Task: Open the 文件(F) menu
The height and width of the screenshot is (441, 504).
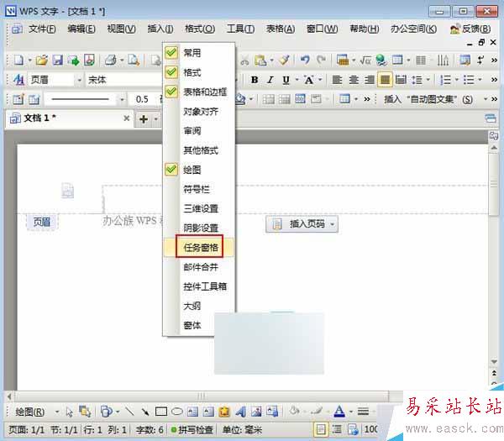Action: (x=42, y=29)
